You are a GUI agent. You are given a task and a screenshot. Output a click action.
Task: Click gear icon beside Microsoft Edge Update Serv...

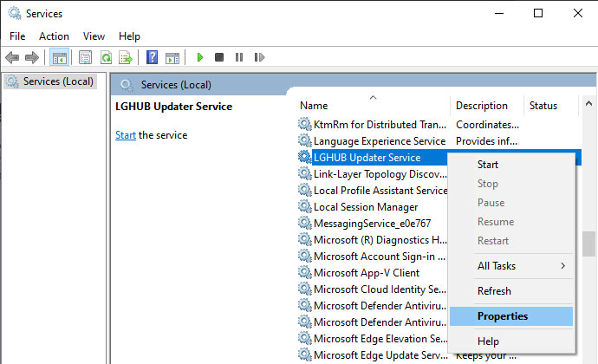305,354
